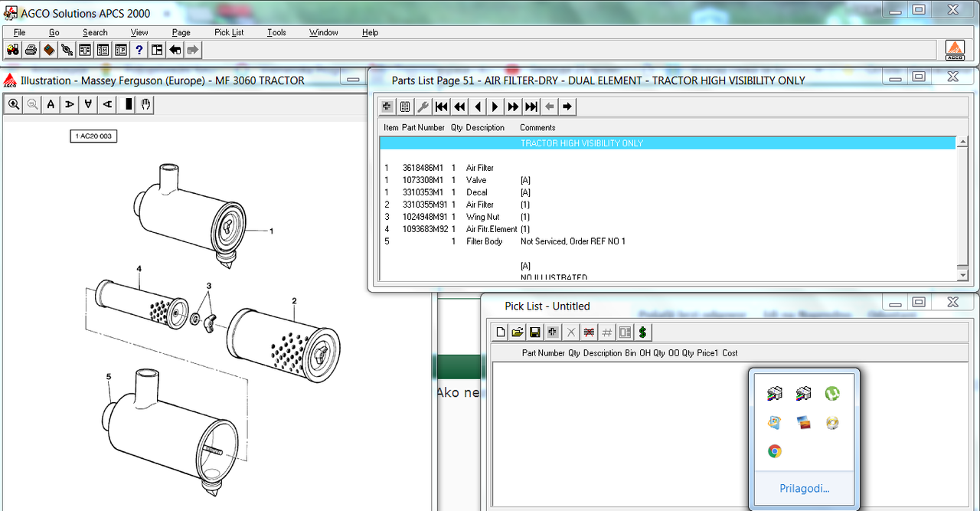Open the Page menu
Screen dimensions: 980x511
pyautogui.click(x=181, y=32)
